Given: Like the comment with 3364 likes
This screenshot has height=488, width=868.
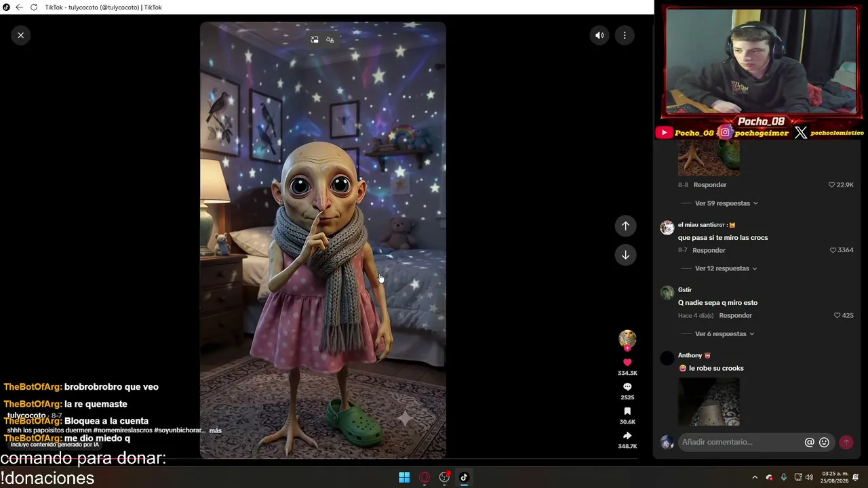Looking at the screenshot, I should pos(833,250).
